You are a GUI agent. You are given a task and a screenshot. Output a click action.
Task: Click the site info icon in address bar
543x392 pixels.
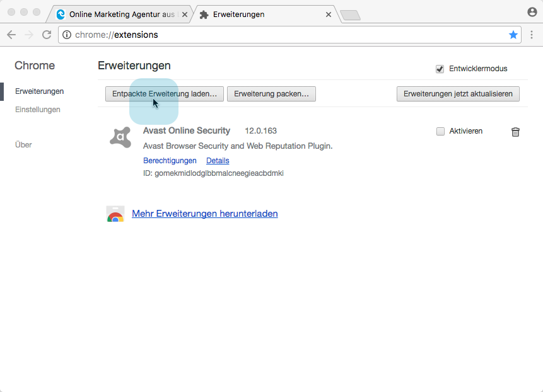click(67, 35)
